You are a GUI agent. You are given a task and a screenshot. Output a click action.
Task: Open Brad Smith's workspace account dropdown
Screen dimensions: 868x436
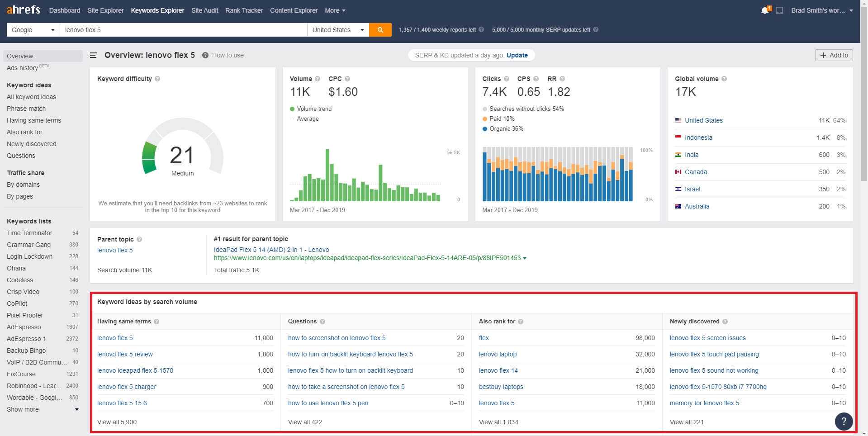822,10
